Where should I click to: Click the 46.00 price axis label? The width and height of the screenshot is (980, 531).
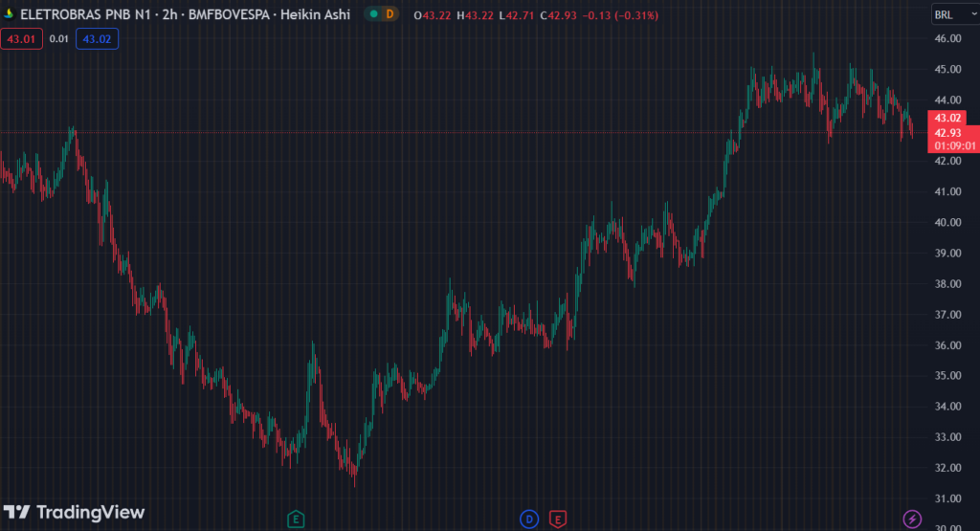[947, 38]
